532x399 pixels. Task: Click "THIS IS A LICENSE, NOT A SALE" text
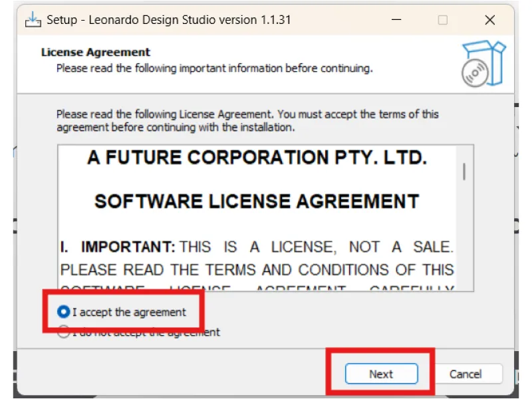317,247
